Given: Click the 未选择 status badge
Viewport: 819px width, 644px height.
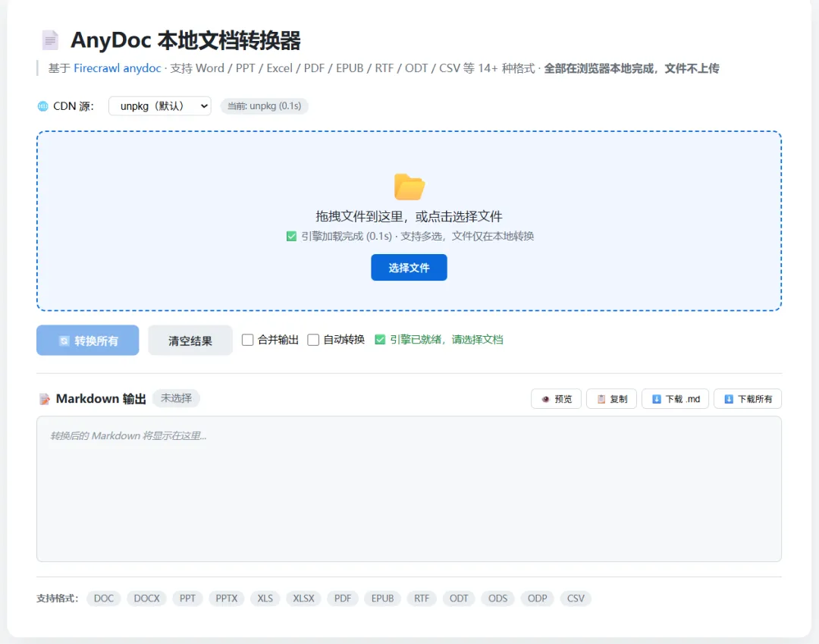Looking at the screenshot, I should [x=176, y=398].
